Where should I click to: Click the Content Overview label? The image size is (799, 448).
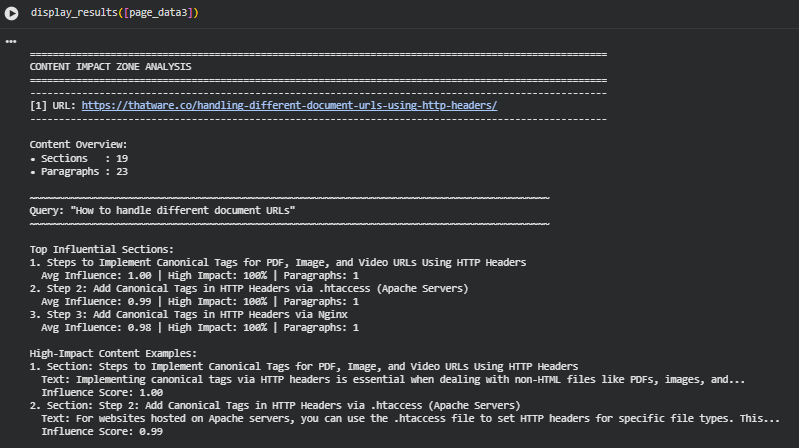coord(78,145)
